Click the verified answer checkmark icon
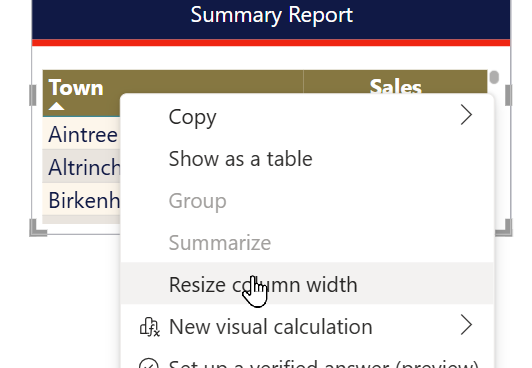This screenshot has width=532, height=368. point(149,364)
